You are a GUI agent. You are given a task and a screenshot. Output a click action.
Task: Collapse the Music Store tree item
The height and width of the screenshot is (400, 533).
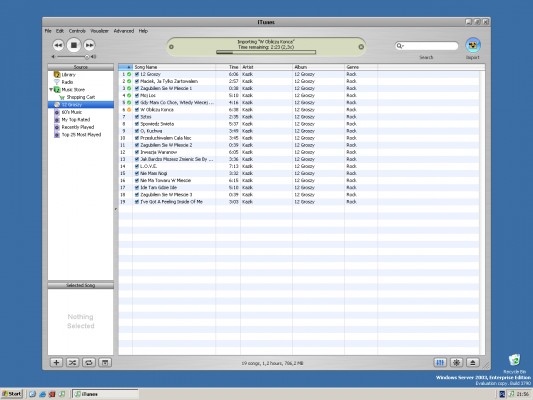(51, 90)
